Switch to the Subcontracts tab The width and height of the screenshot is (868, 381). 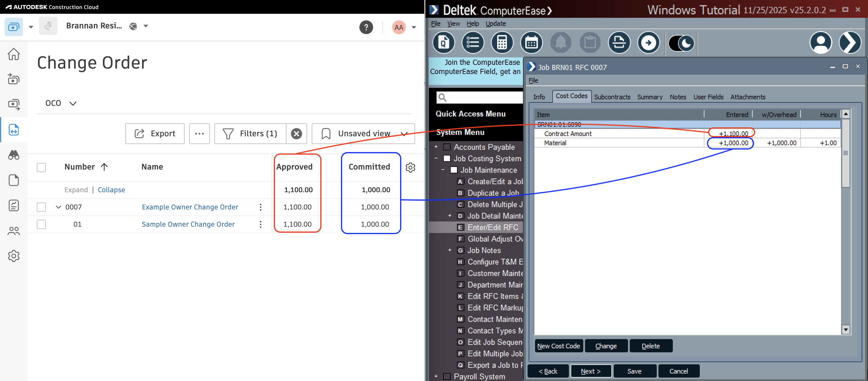point(612,97)
